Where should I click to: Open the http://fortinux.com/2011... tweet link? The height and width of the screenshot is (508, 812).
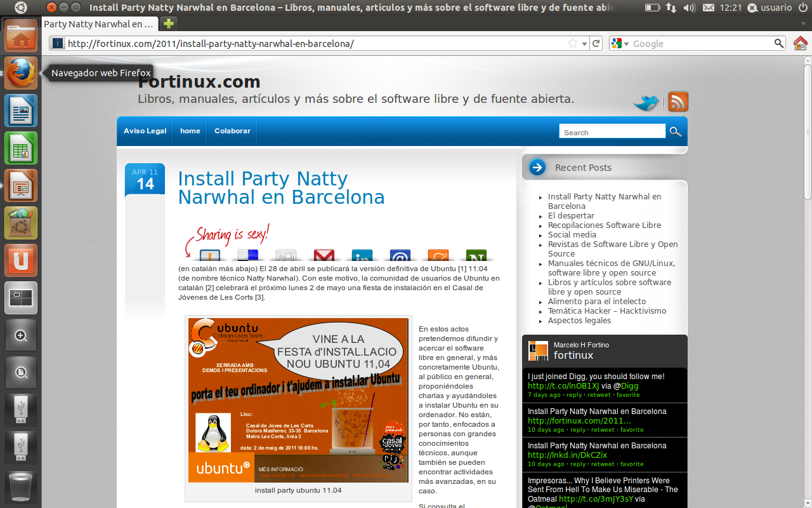click(x=579, y=420)
